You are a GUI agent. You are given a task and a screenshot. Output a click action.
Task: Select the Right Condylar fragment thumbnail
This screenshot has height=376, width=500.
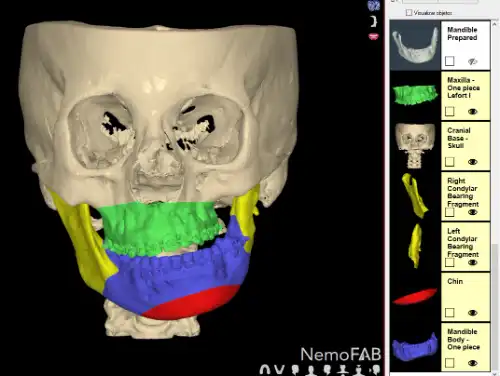point(415,196)
